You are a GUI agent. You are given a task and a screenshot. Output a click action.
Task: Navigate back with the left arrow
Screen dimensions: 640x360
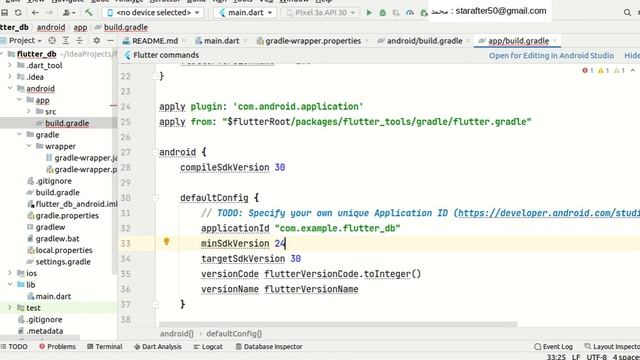click(35, 13)
